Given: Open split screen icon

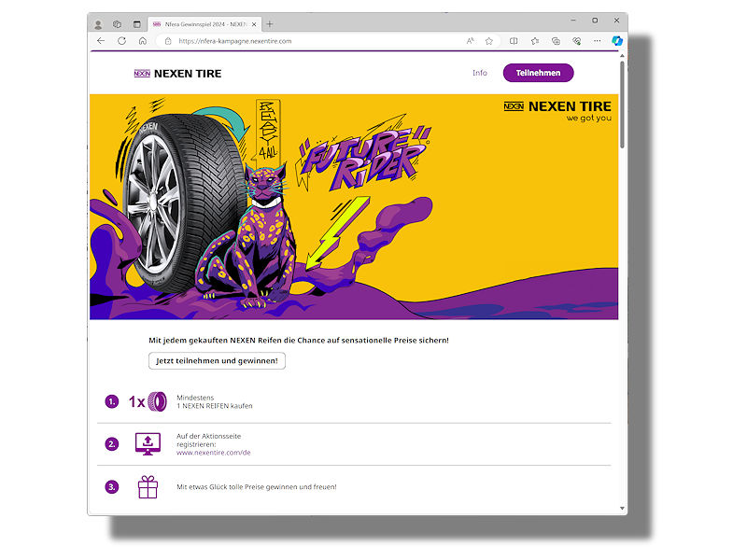Looking at the screenshot, I should pos(514,41).
